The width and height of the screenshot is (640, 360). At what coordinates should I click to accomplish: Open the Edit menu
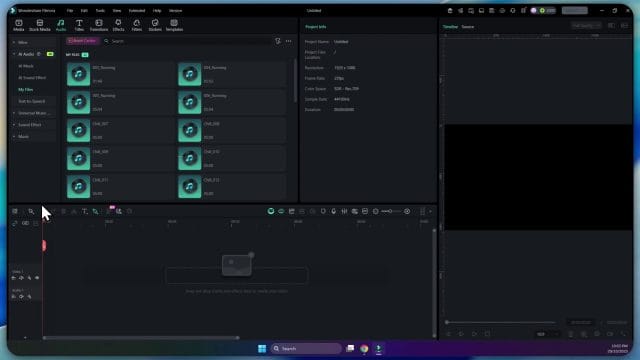click(84, 11)
